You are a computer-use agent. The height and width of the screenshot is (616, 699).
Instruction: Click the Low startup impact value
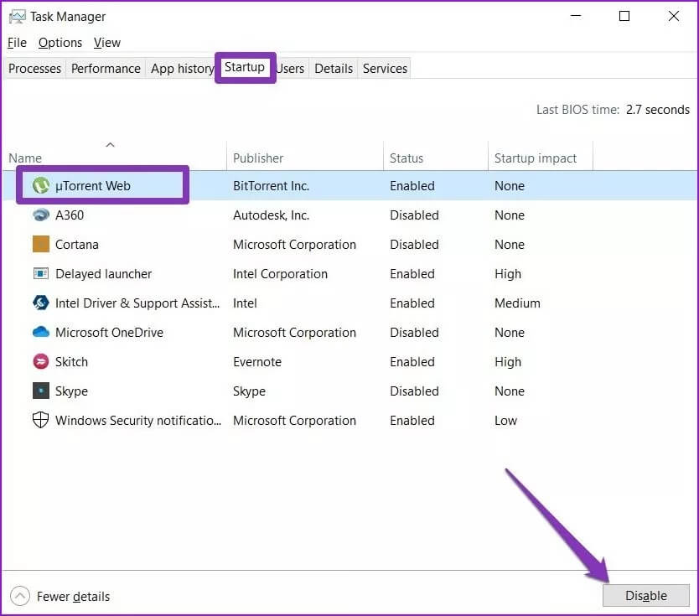(x=505, y=421)
